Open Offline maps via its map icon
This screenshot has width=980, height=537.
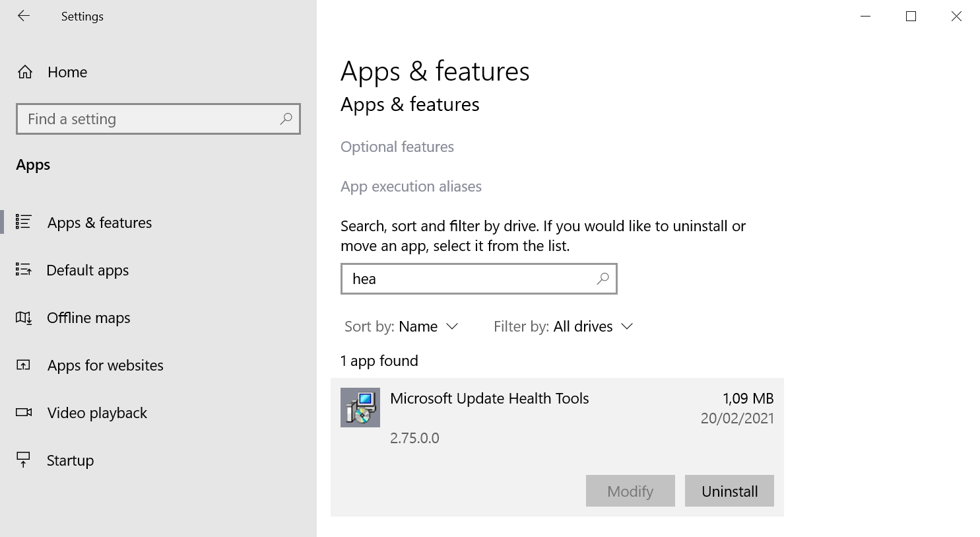[x=23, y=318]
